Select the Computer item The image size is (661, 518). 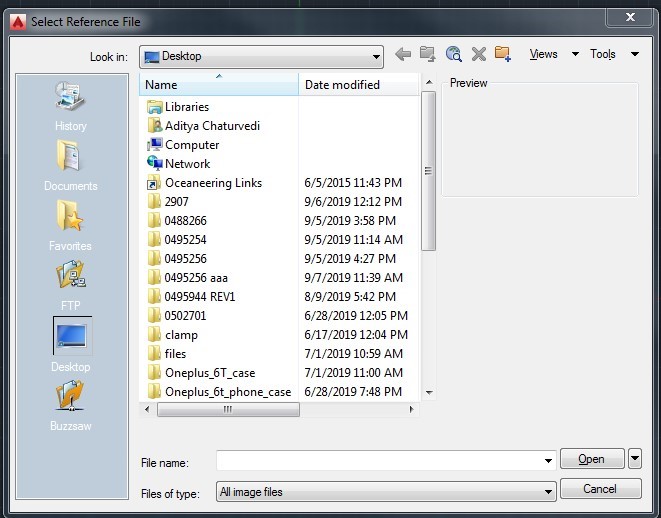tap(183, 145)
